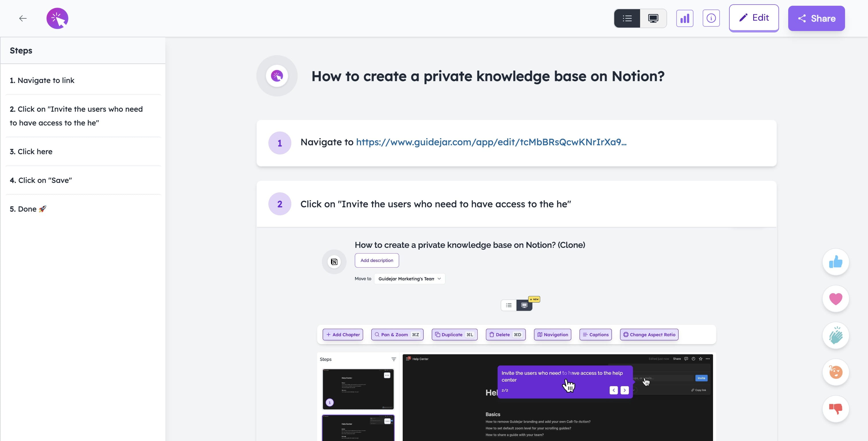Switch to list view in header
The height and width of the screenshot is (441, 868).
click(x=627, y=18)
